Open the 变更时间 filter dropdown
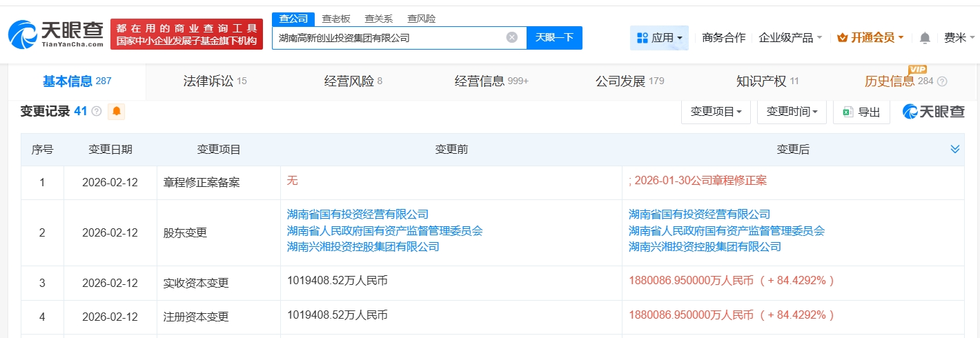Screen dimensions: 980x338 point(792,112)
